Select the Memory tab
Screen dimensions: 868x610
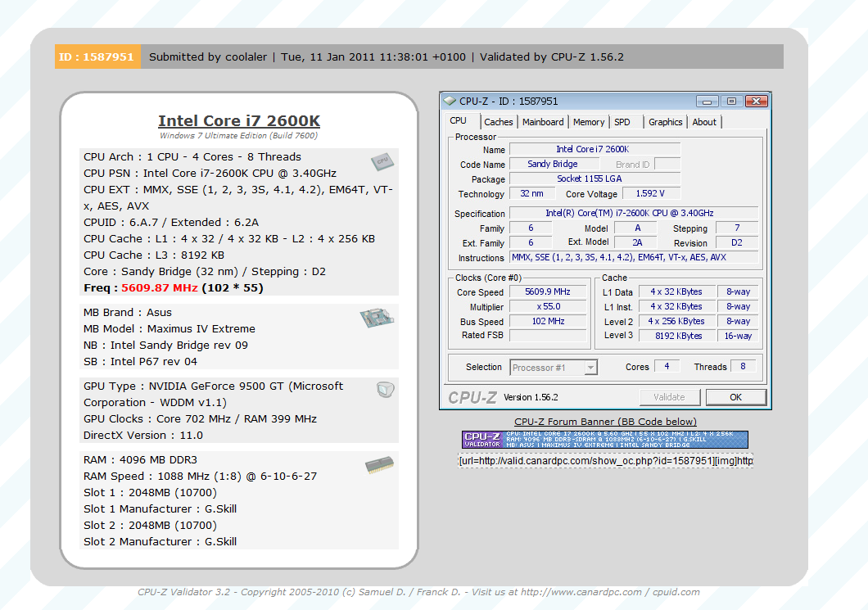pos(589,122)
